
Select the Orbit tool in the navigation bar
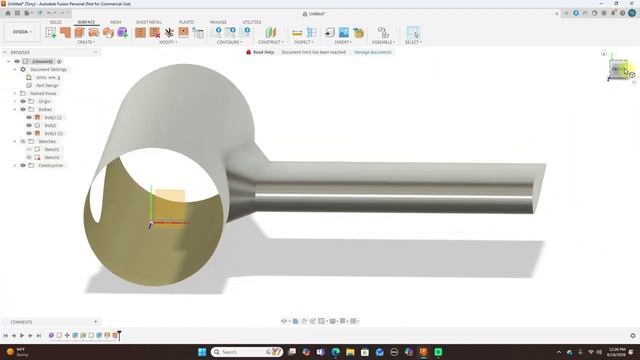click(284, 321)
